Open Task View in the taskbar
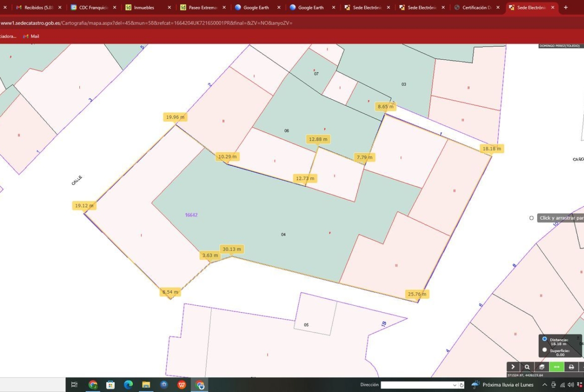This screenshot has height=392, width=584. (x=74, y=385)
